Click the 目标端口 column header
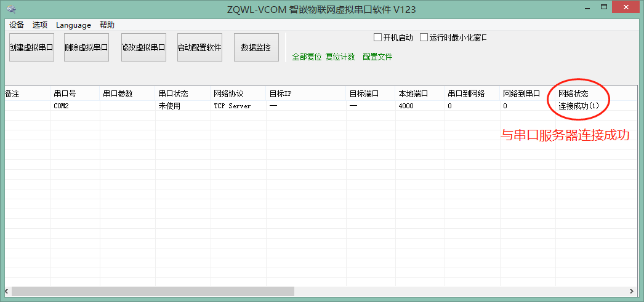 (x=371, y=94)
